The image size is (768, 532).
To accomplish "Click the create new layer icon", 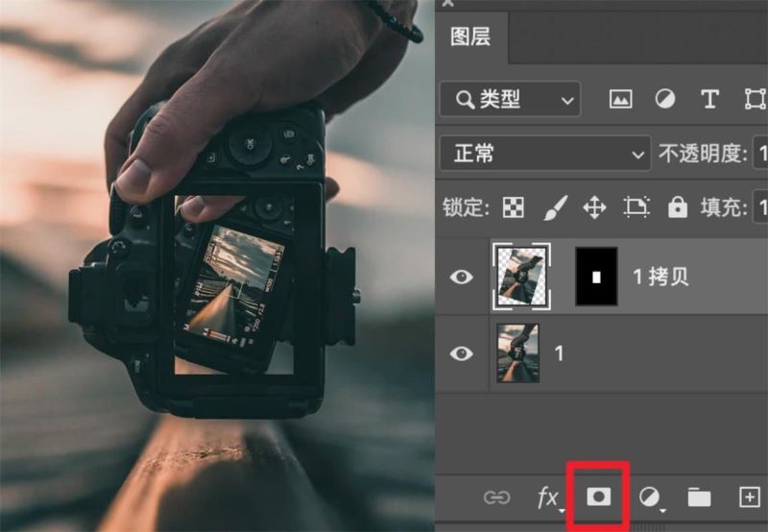I will click(748, 496).
